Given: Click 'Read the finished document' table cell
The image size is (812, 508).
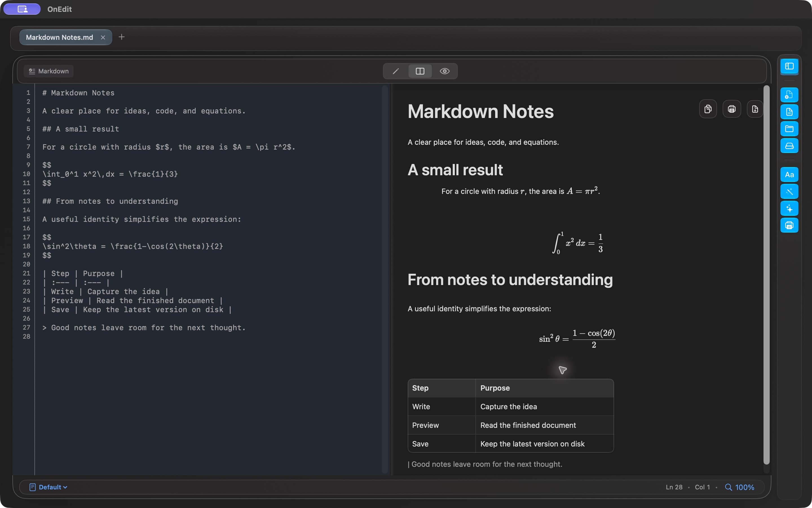Looking at the screenshot, I should click(544, 425).
